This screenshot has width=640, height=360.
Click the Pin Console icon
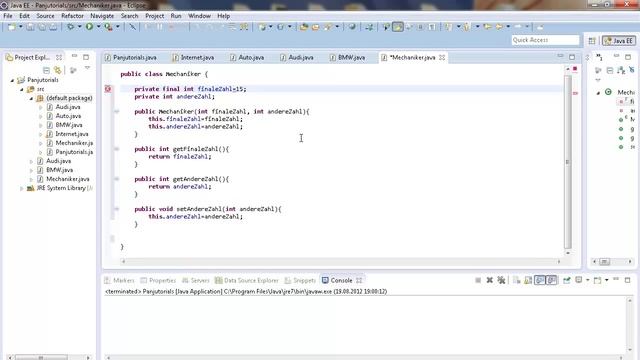(567, 280)
